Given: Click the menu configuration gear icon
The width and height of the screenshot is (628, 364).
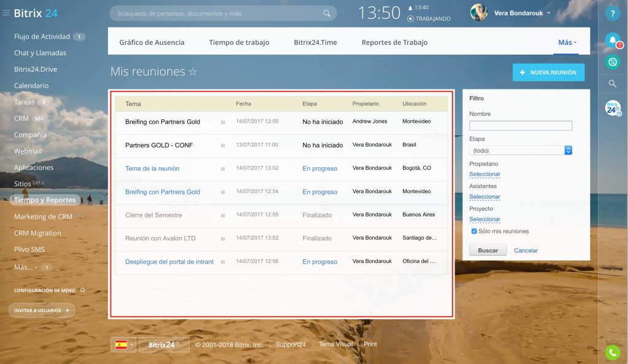Looking at the screenshot, I should 83,290.
